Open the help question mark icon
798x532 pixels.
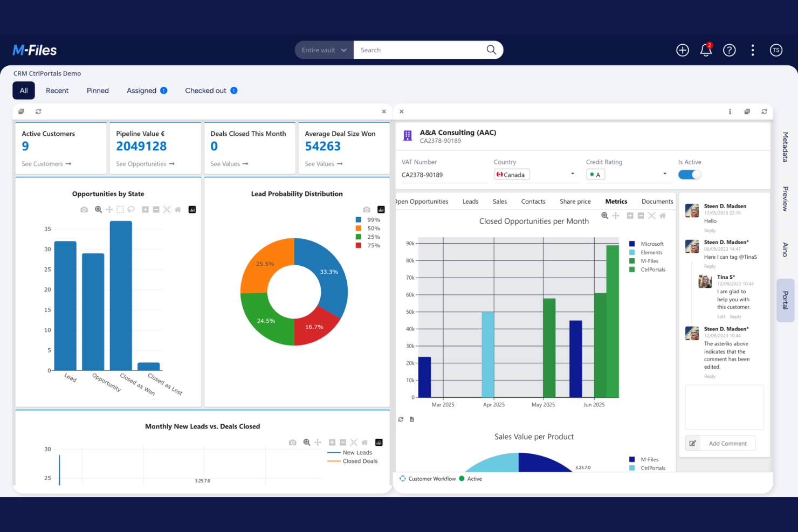pyautogui.click(x=730, y=50)
